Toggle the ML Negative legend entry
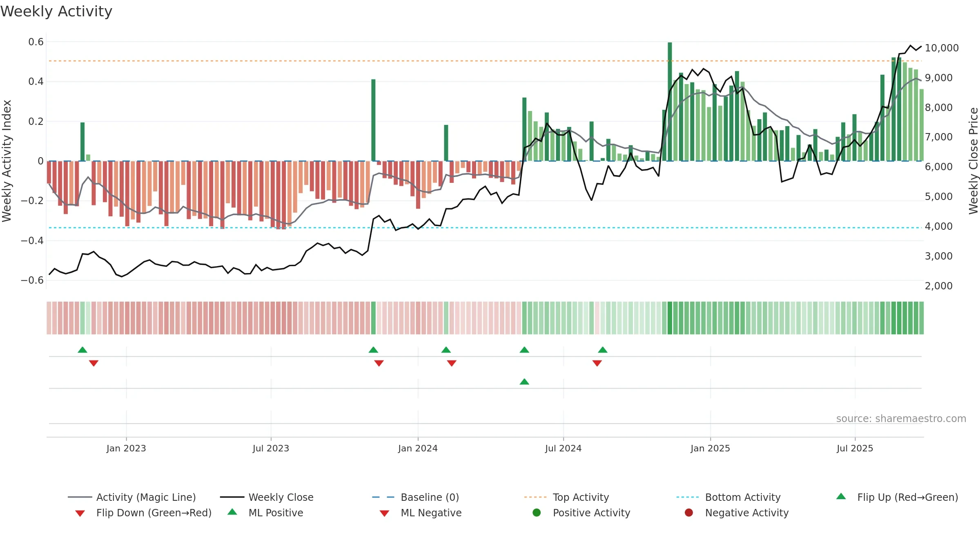Screen dimensions: 980x551 [421, 513]
